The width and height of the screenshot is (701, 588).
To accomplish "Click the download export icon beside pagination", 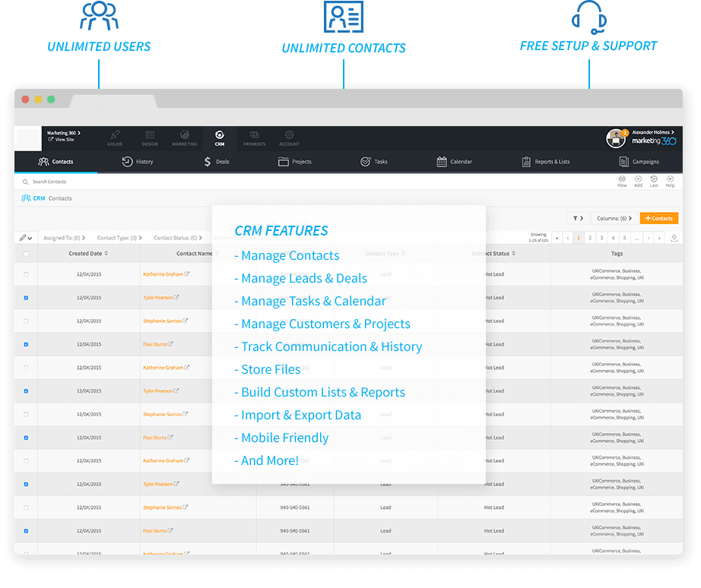I will pos(674,238).
